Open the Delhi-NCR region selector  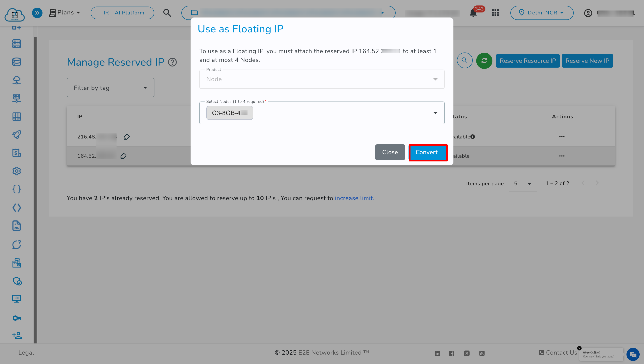(542, 13)
